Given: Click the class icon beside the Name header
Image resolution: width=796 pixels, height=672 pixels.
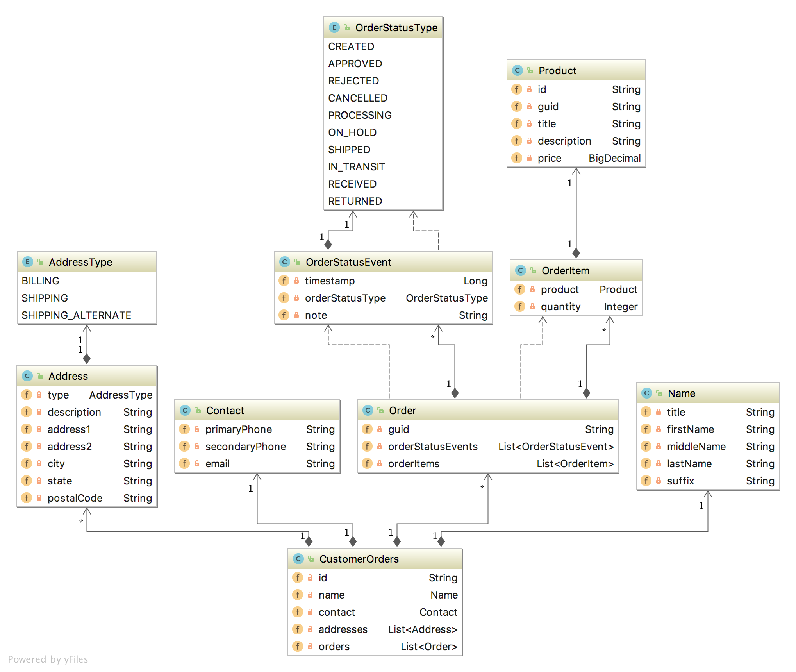Looking at the screenshot, I should pos(646,393).
